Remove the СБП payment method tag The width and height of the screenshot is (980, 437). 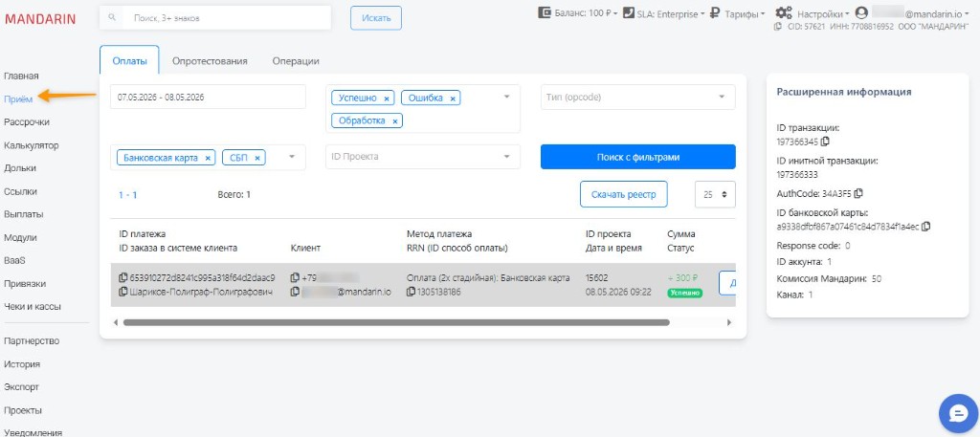[257, 158]
